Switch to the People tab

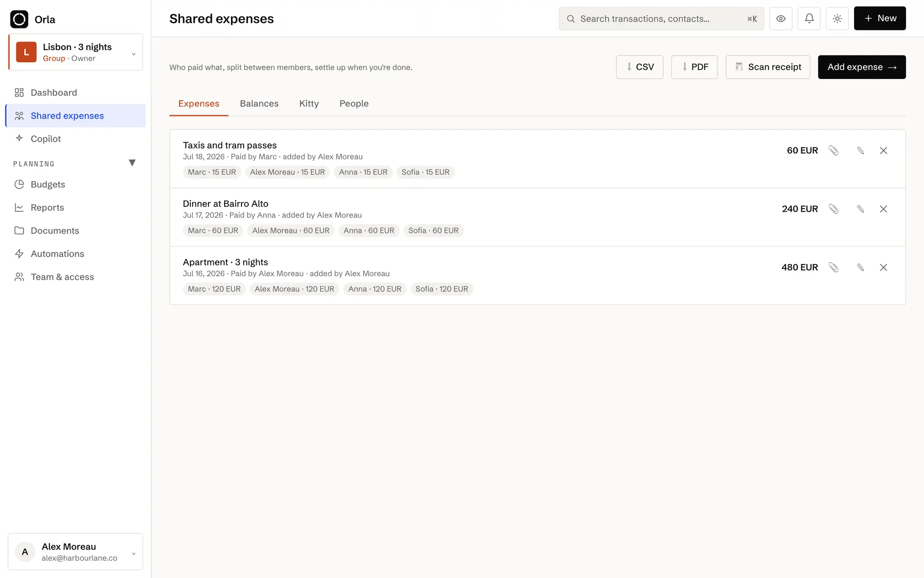[354, 103]
